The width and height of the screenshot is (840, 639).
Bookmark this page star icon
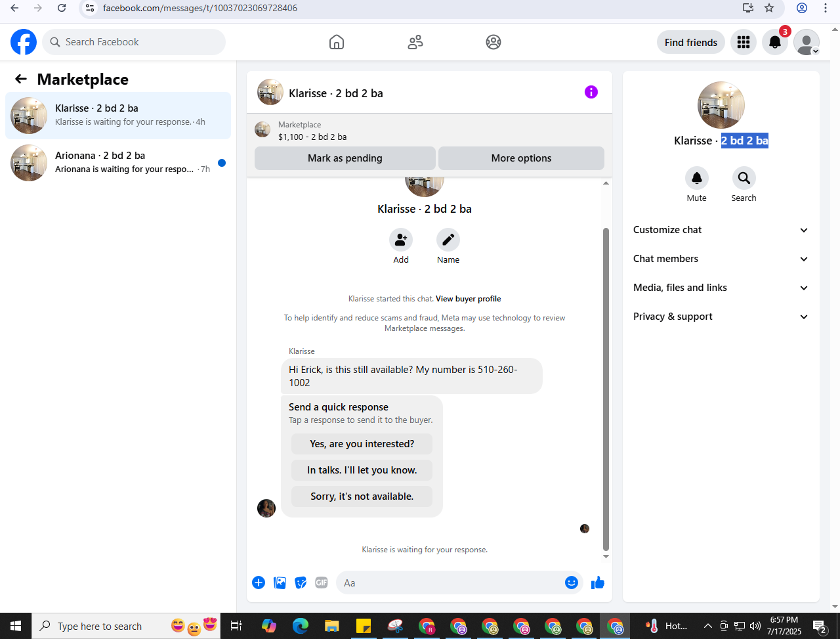[x=769, y=8]
